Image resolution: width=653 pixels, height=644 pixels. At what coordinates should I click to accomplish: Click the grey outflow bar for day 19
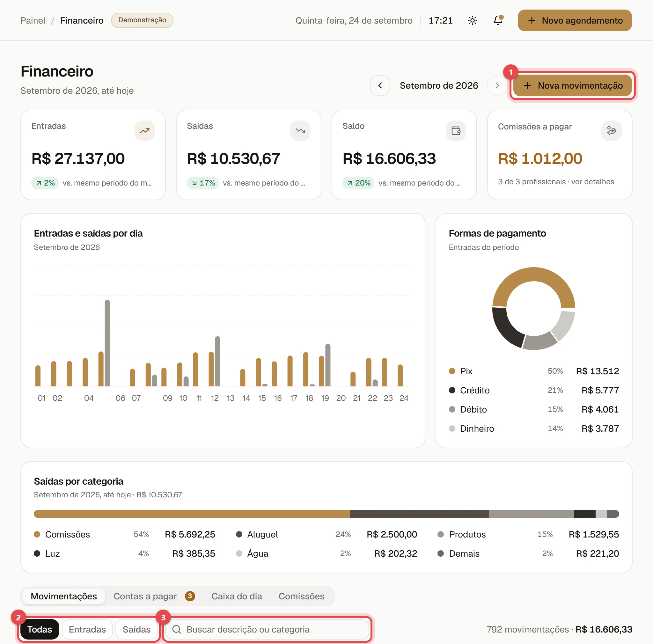(x=327, y=365)
